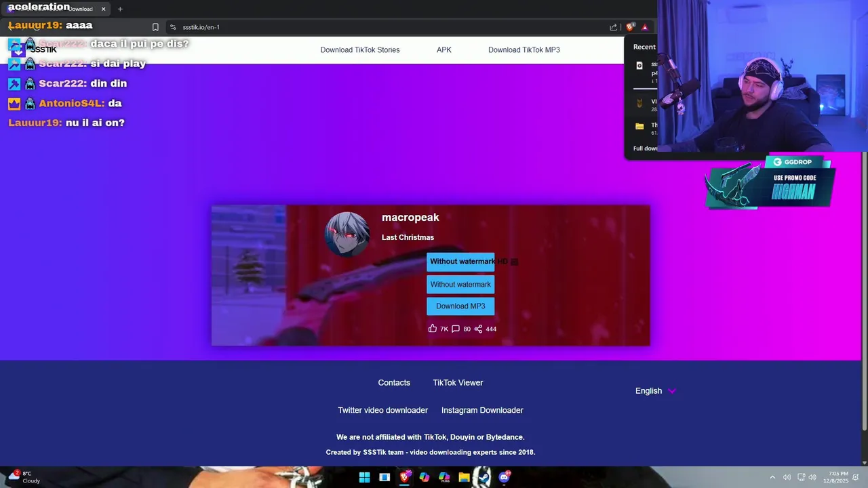The height and width of the screenshot is (488, 868).
Task: Expand the English language dropdown
Action: (x=656, y=391)
